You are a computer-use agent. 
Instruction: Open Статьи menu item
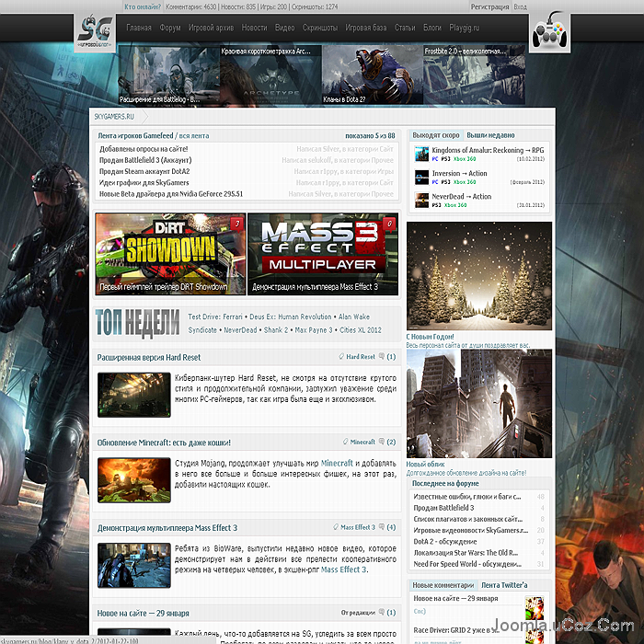405,28
